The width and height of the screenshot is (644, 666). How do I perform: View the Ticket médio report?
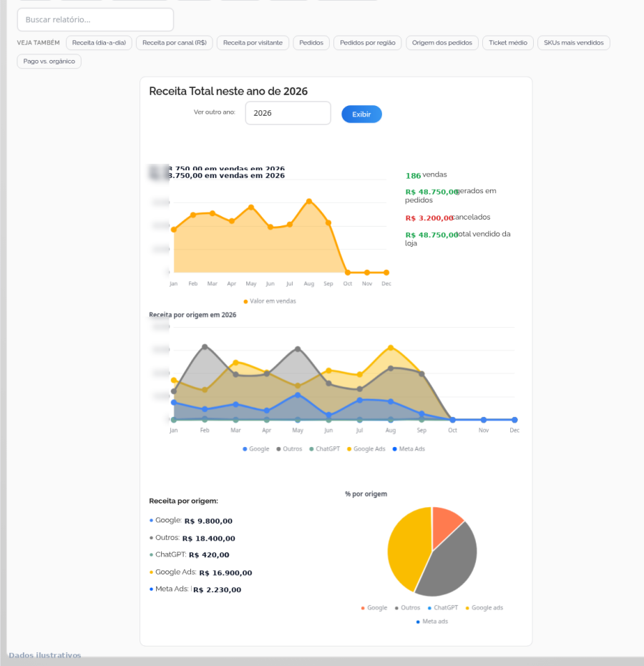coord(508,43)
